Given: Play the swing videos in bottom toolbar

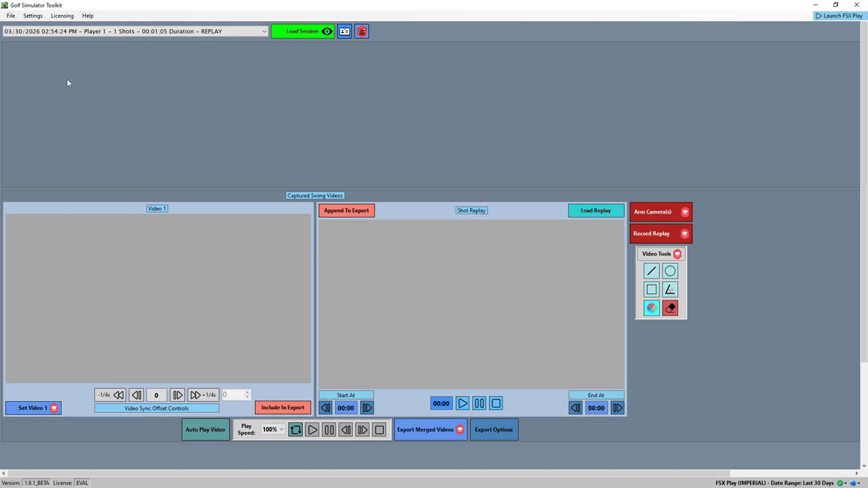Looking at the screenshot, I should [x=313, y=430].
